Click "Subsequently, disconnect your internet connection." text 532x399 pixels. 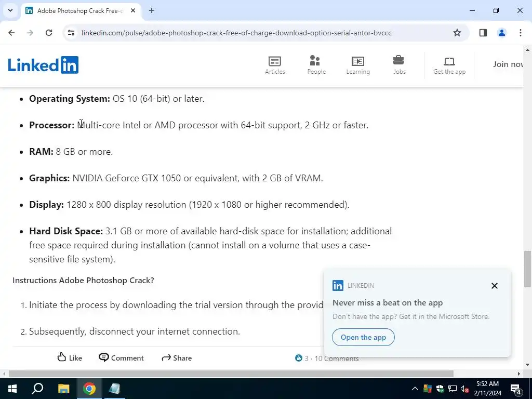click(x=135, y=331)
